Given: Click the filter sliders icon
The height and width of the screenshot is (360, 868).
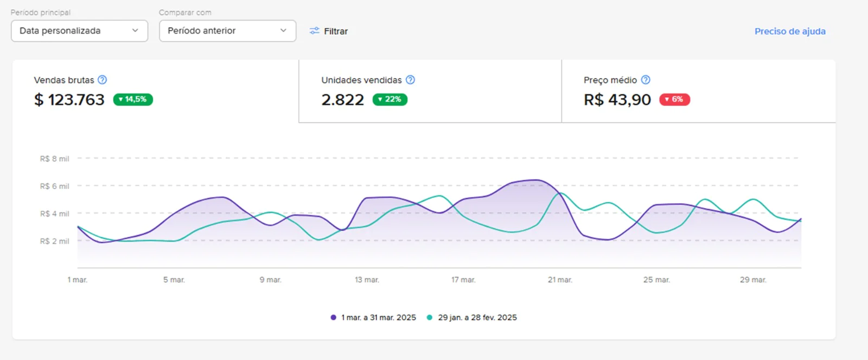Looking at the screenshot, I should tap(315, 31).
